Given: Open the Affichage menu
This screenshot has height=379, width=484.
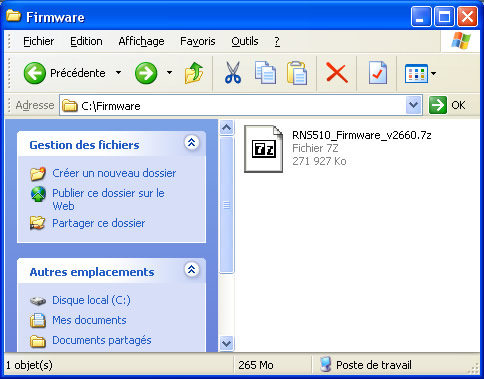Looking at the screenshot, I should pyautogui.click(x=141, y=41).
